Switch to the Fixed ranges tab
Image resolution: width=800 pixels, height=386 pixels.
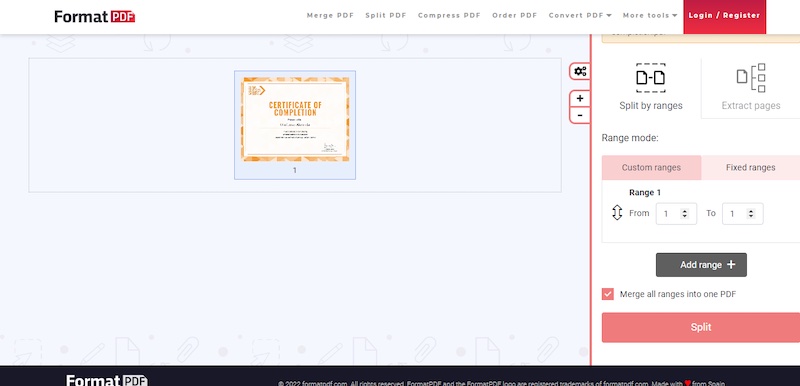(751, 167)
